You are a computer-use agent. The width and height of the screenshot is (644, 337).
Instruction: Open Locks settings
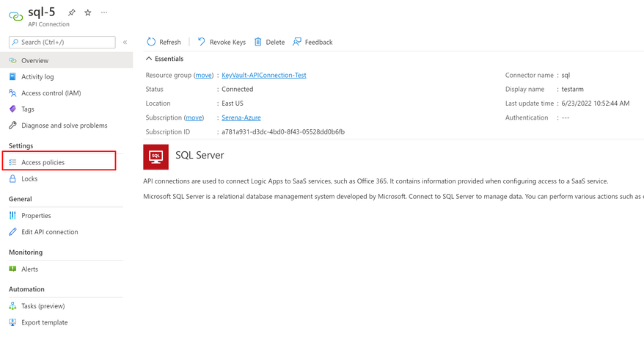pyautogui.click(x=29, y=178)
